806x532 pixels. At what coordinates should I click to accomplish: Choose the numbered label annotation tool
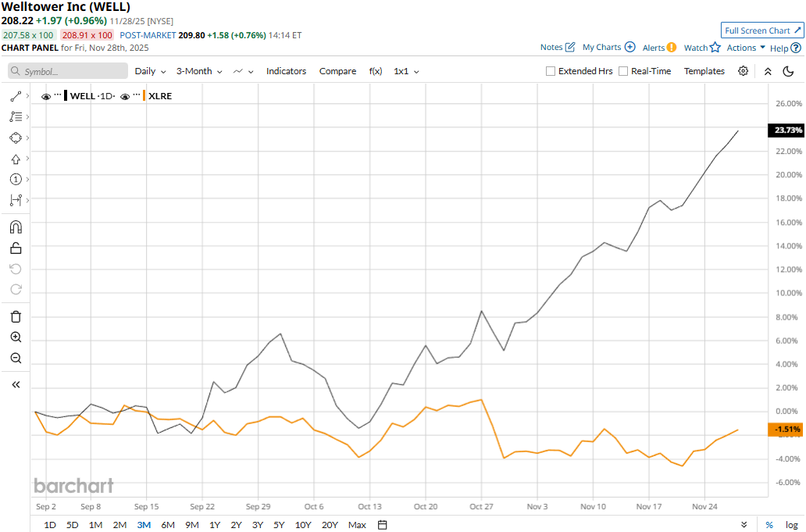point(16,180)
